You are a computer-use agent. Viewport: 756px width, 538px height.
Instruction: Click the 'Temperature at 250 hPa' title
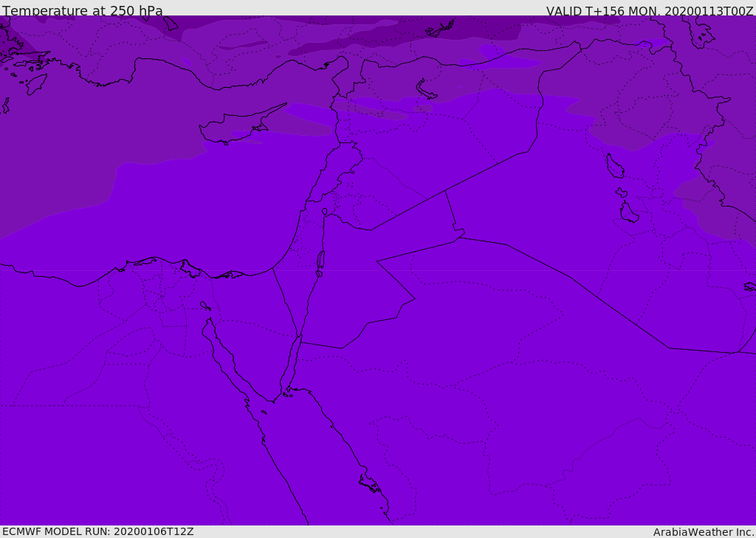(83, 10)
